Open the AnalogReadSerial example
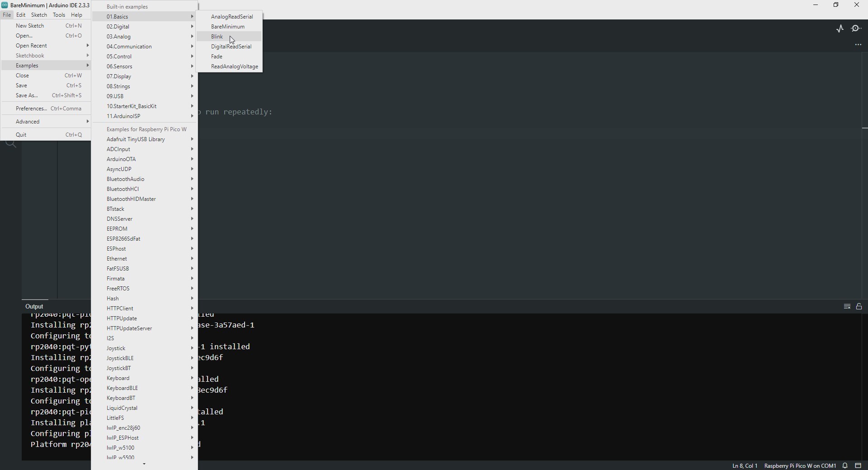Viewport: 868px width, 470px height. click(230, 17)
